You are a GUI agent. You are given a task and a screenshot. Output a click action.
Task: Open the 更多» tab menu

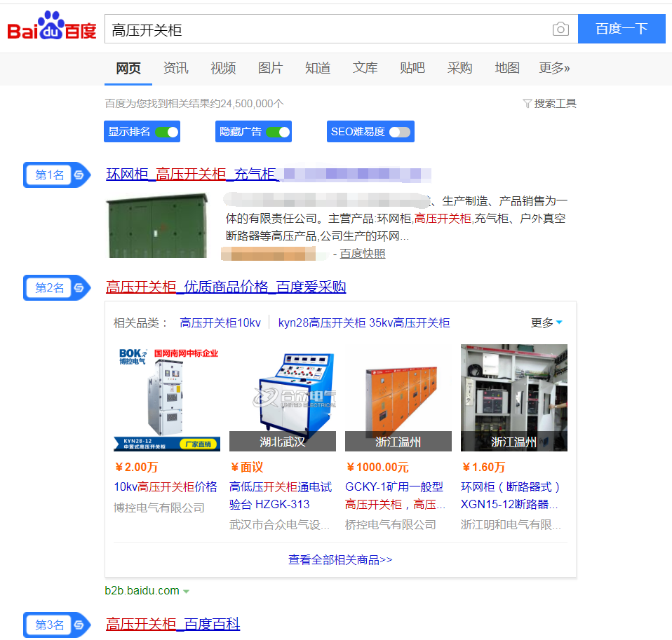554,68
